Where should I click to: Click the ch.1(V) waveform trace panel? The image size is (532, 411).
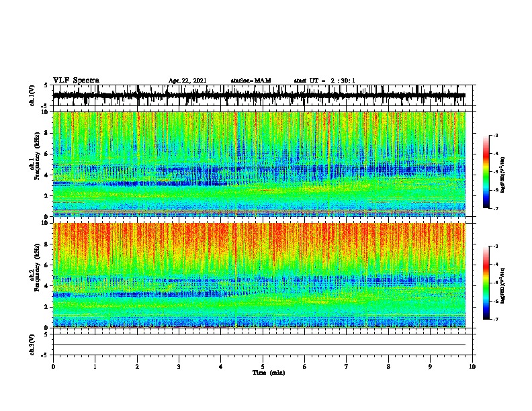[263, 95]
